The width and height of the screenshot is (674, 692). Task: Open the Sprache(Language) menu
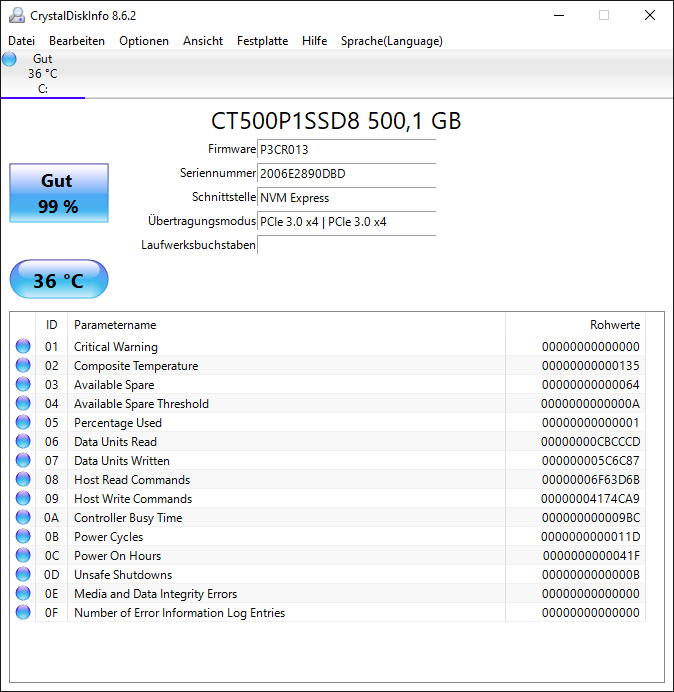pos(392,41)
